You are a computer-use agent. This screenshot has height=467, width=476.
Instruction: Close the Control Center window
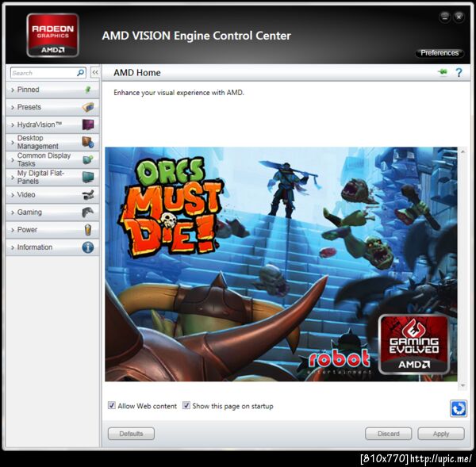click(x=459, y=17)
